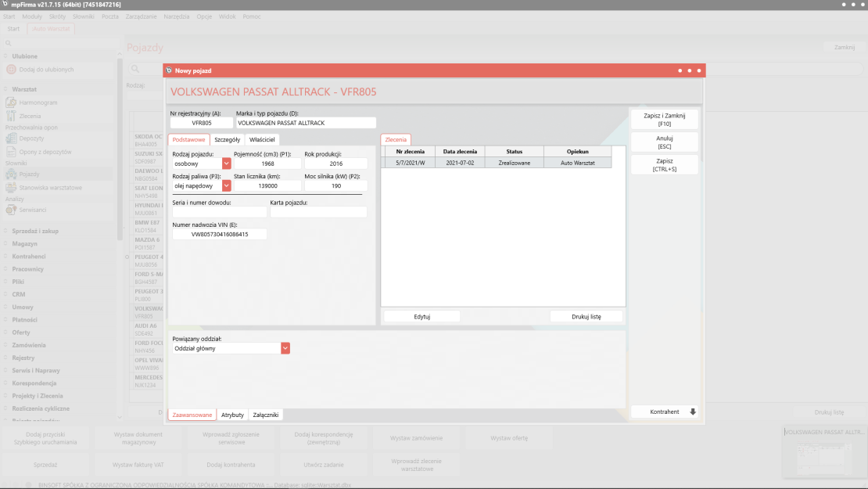The image size is (868, 489).
Task: Click the Edytuj button under orders
Action: tap(421, 317)
